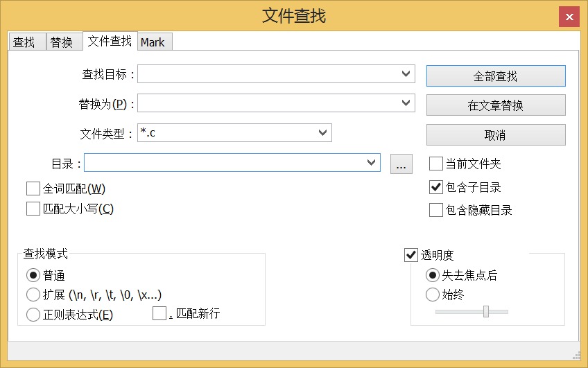Enable the 全词匹配 checkbox
This screenshot has height=368, width=588.
click(x=33, y=189)
